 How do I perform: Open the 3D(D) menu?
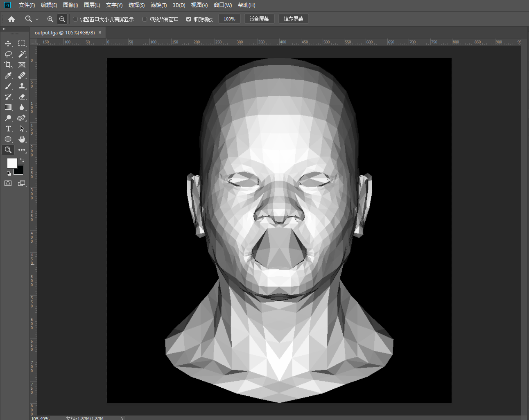(179, 5)
